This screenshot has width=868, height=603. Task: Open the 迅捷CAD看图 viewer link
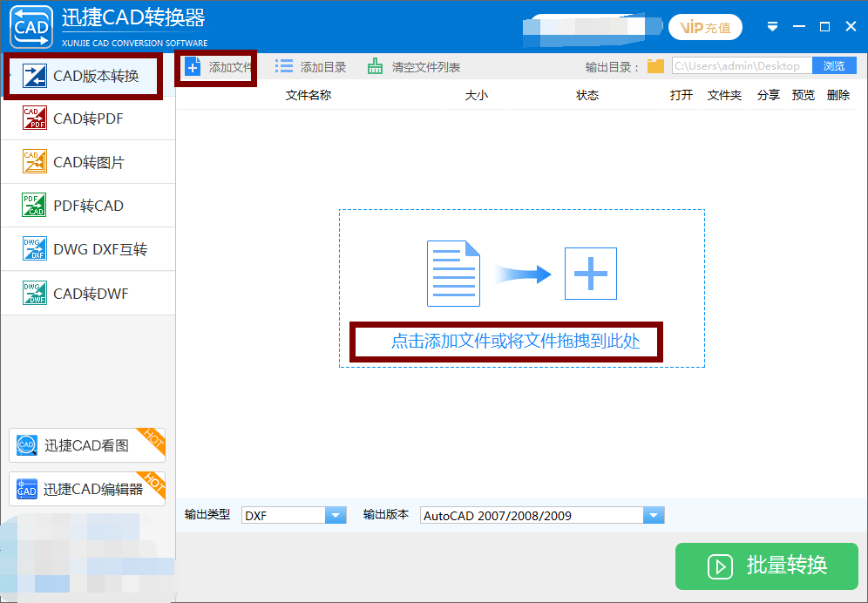point(86,445)
